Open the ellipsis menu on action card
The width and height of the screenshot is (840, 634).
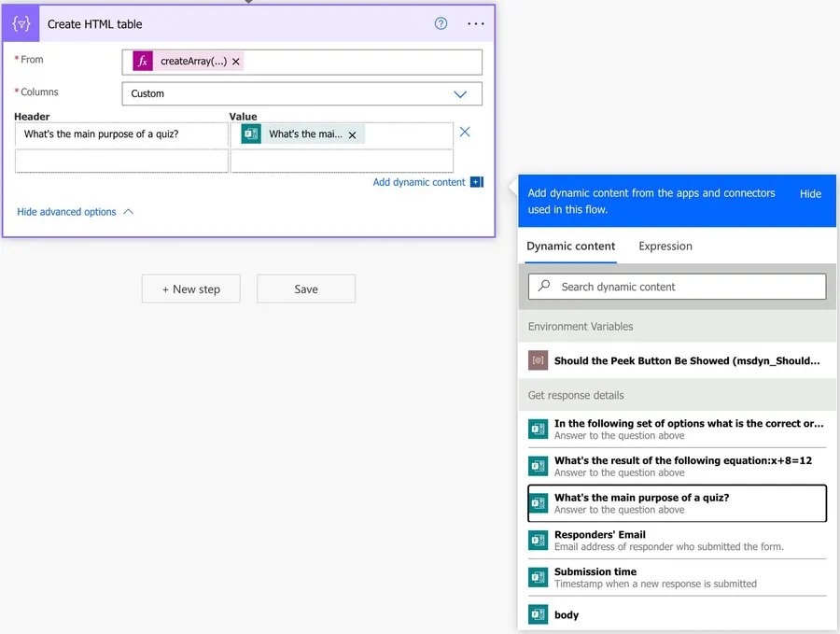pos(476,23)
